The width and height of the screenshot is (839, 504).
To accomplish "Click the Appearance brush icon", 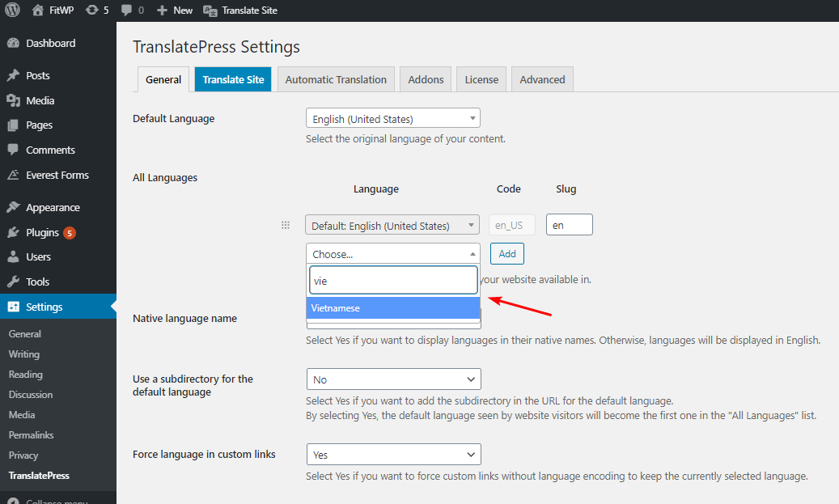I will pos(13,208).
